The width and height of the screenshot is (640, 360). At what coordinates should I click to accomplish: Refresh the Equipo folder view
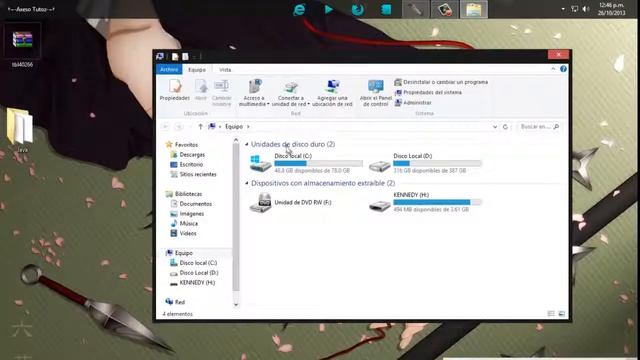coord(505,127)
